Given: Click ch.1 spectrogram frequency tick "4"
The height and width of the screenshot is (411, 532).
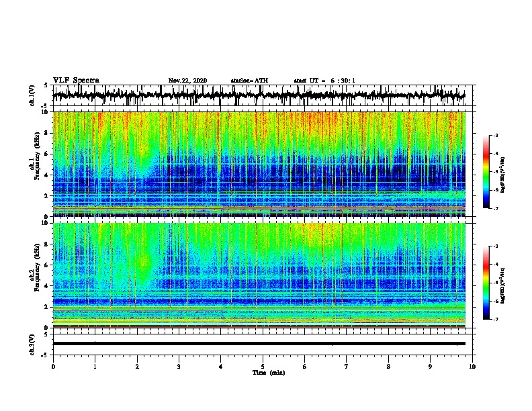Looking at the screenshot, I should point(46,175).
